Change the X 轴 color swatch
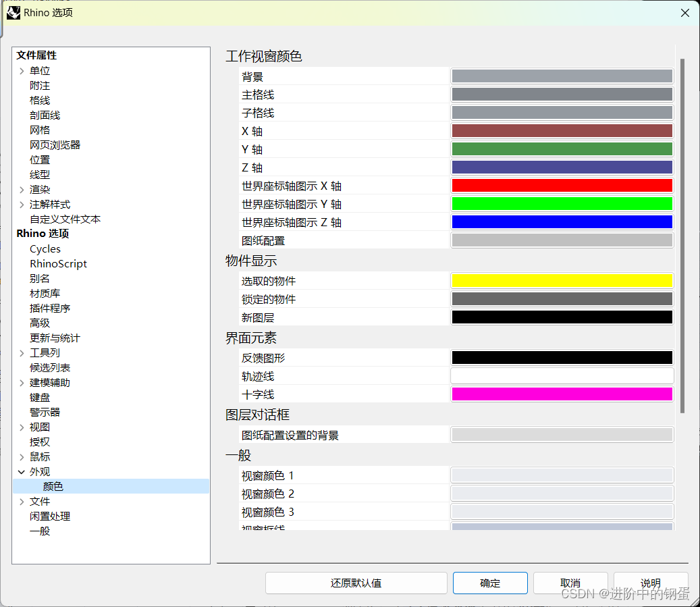 click(x=562, y=131)
